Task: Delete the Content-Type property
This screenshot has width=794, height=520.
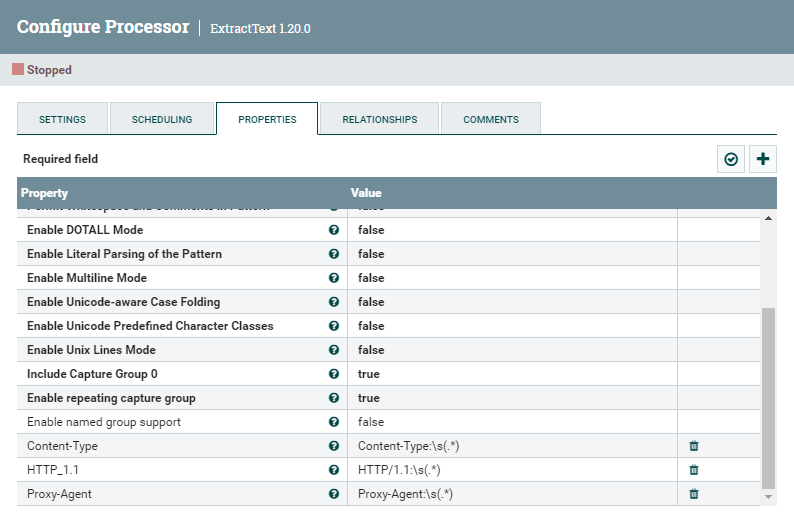Action: point(694,446)
